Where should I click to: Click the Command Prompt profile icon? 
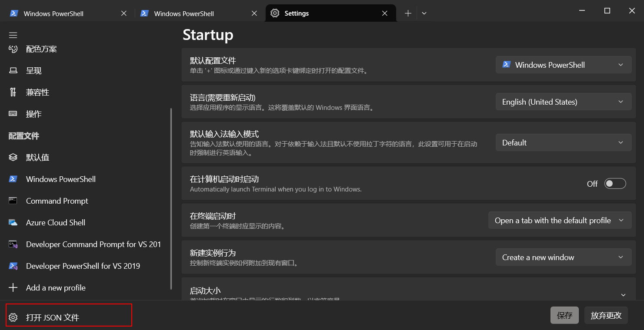click(x=13, y=201)
